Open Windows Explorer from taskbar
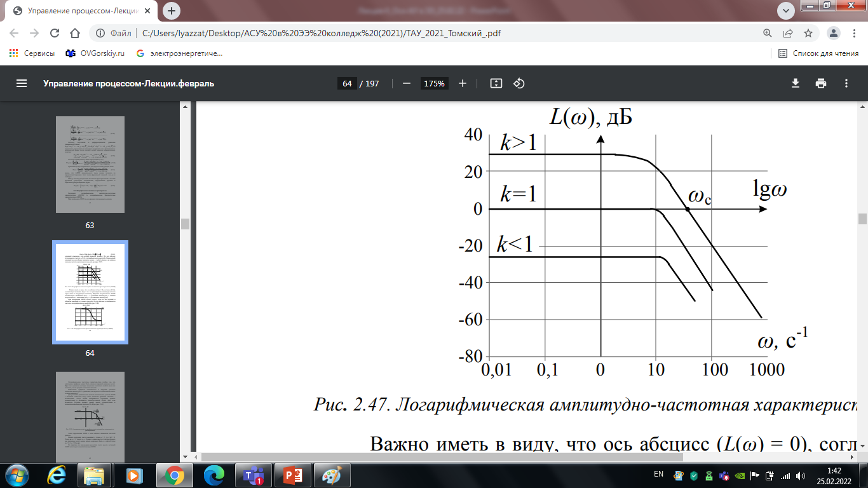This screenshot has width=868, height=488. tap(95, 475)
